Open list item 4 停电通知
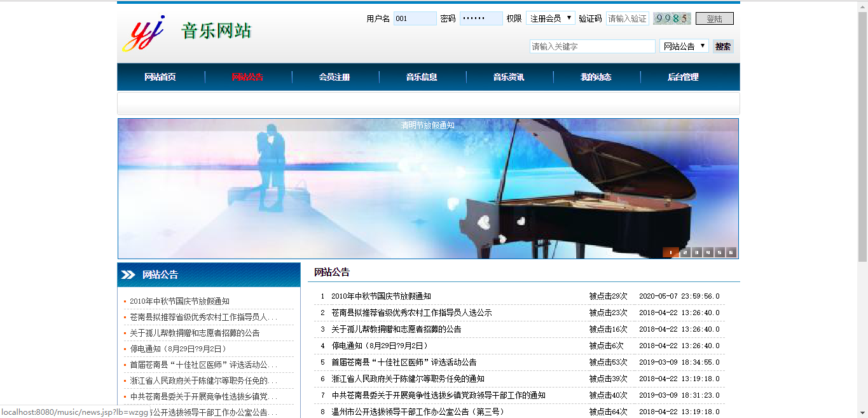The height and width of the screenshot is (418, 868). 380,346
